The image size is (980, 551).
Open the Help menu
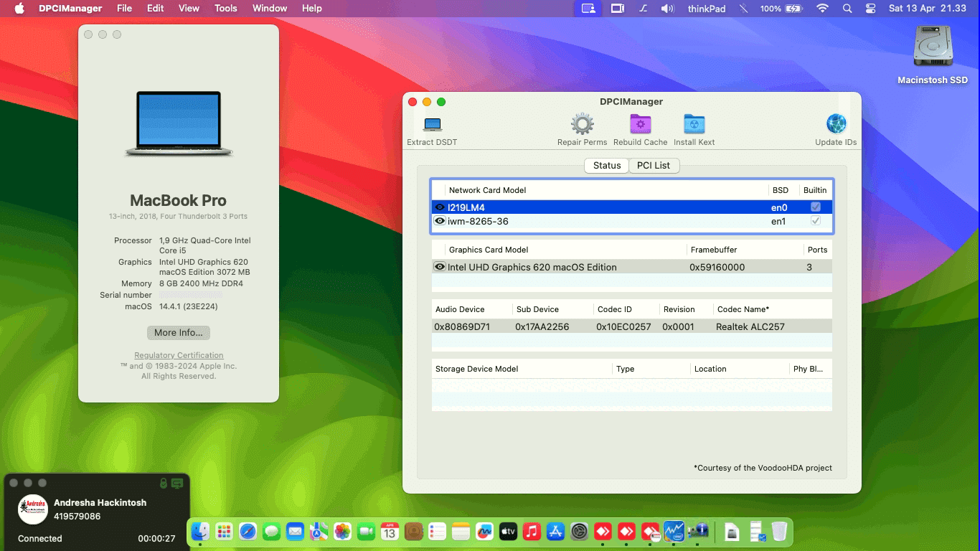click(311, 9)
